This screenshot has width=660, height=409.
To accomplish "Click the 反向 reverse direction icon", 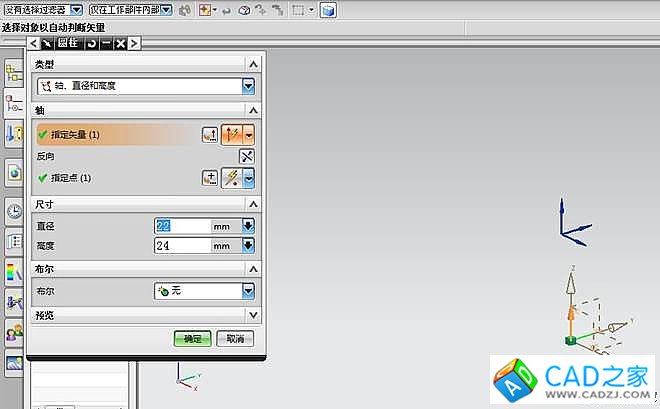I will pyautogui.click(x=247, y=156).
